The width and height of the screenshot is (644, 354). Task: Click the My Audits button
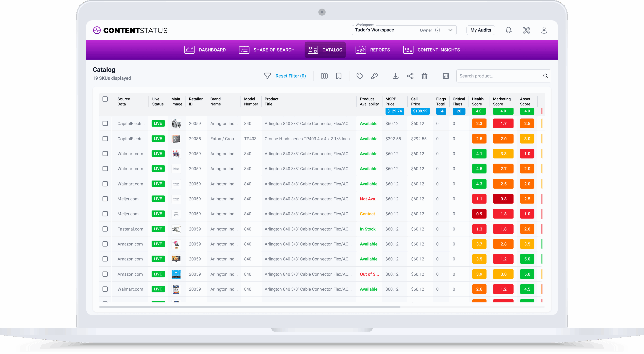pos(480,30)
